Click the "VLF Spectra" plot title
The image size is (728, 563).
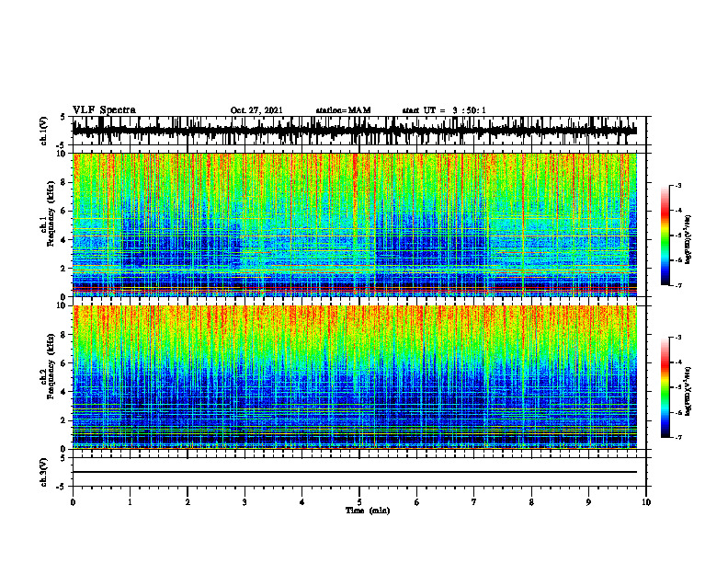pyautogui.click(x=104, y=110)
